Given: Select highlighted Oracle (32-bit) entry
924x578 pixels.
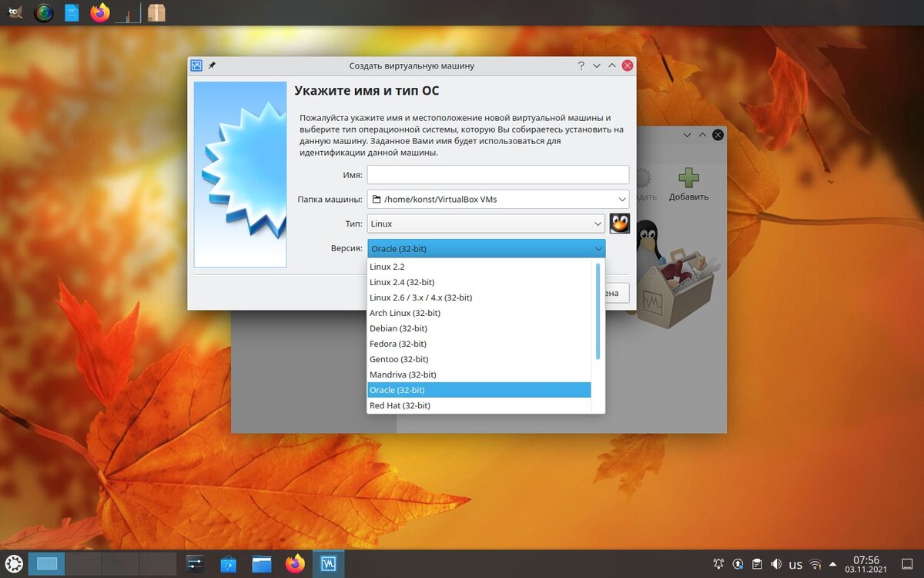Looking at the screenshot, I should (479, 390).
